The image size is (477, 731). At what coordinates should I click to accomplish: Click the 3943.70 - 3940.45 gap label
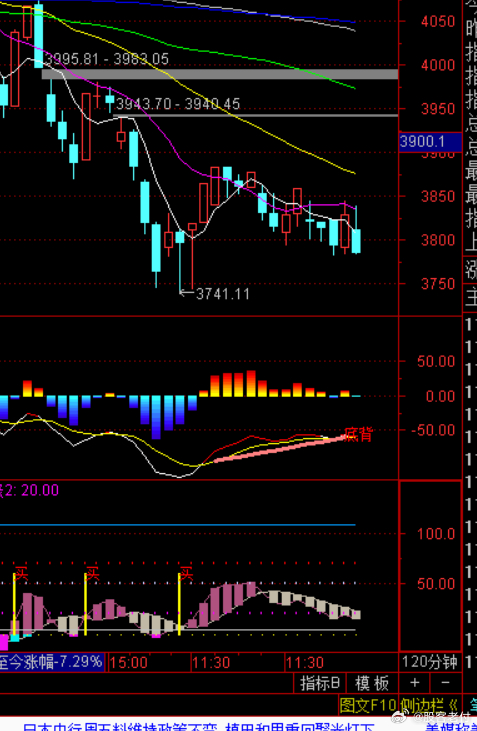(178, 103)
